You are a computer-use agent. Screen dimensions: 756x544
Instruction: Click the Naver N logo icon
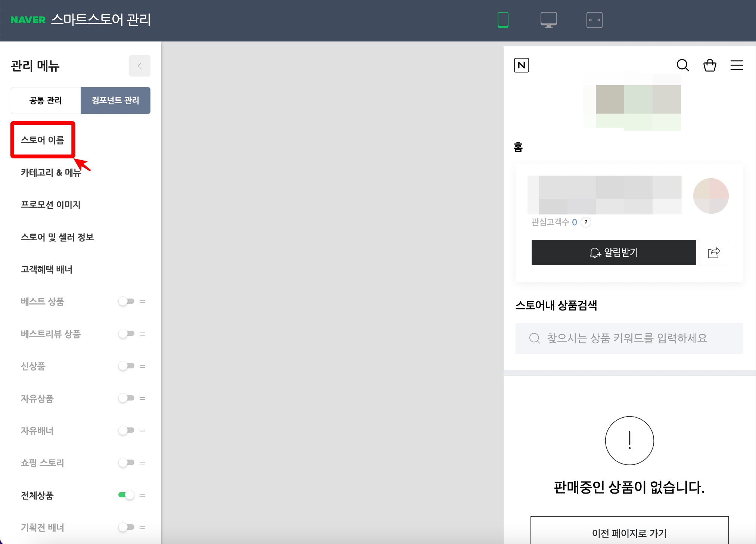[521, 65]
